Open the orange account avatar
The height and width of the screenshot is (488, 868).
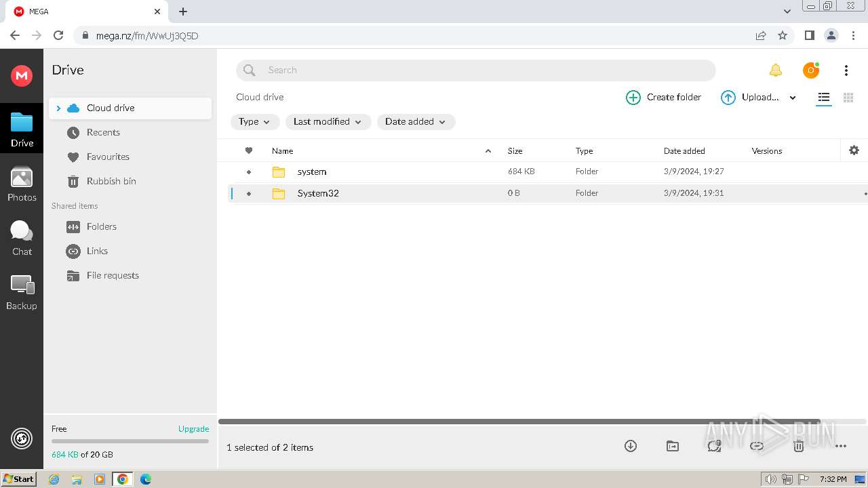point(810,70)
